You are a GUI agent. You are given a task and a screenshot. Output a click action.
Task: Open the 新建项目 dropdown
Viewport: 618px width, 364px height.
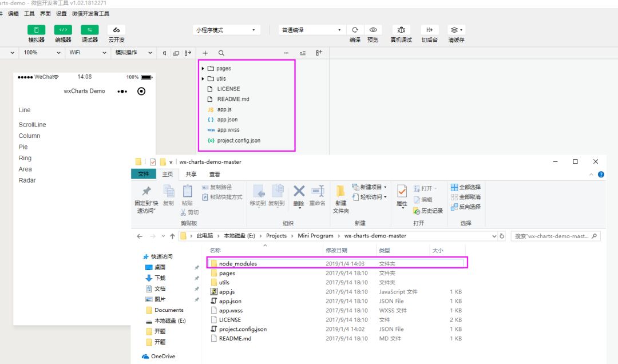[x=369, y=187]
